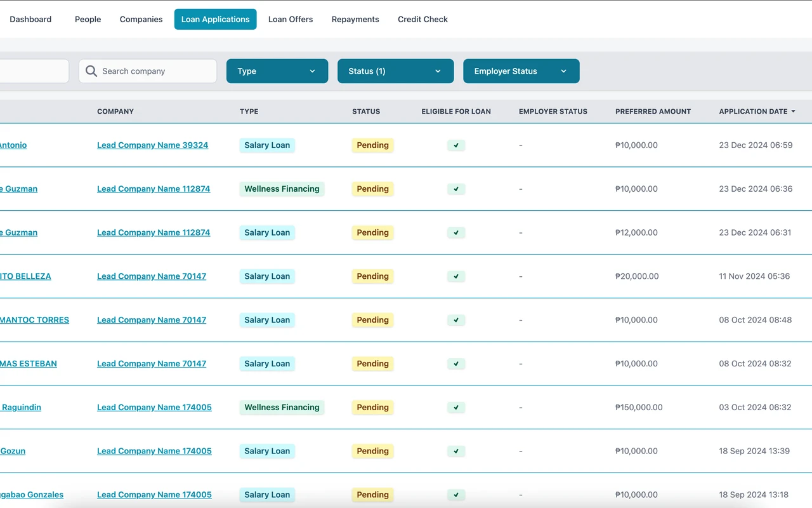The width and height of the screenshot is (812, 508).
Task: Click the ₱12,000.00 preferred amount
Action: click(x=636, y=233)
